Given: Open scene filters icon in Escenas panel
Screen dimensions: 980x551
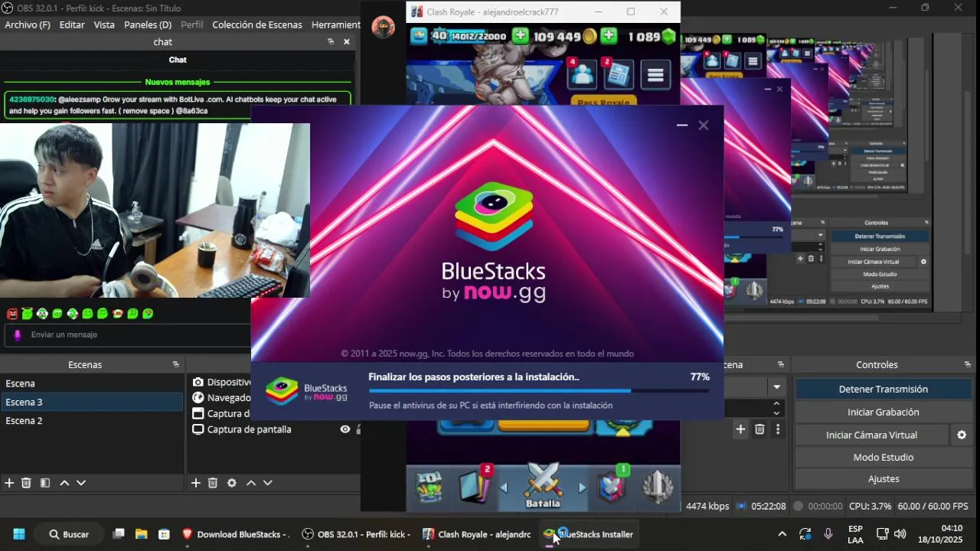Looking at the screenshot, I should tap(45, 483).
